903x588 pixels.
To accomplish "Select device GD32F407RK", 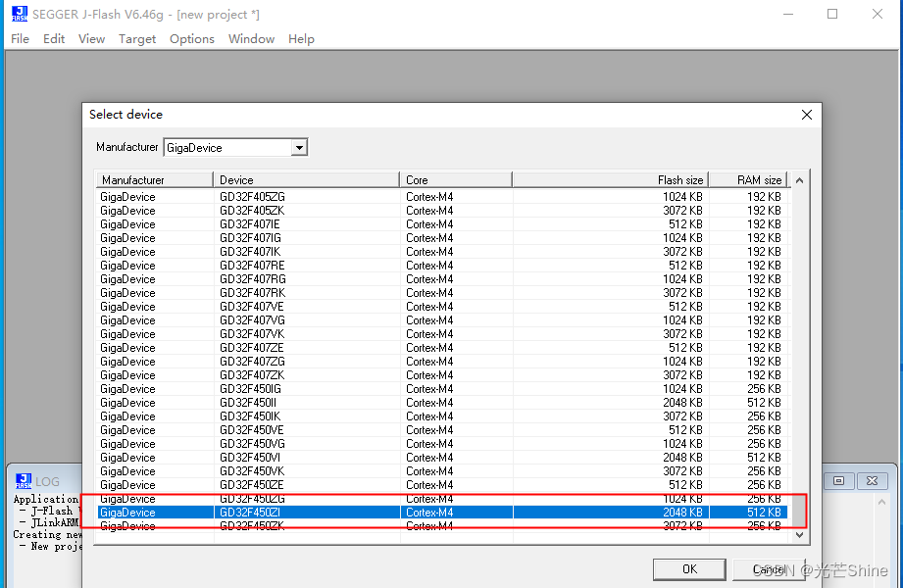I will (x=442, y=293).
